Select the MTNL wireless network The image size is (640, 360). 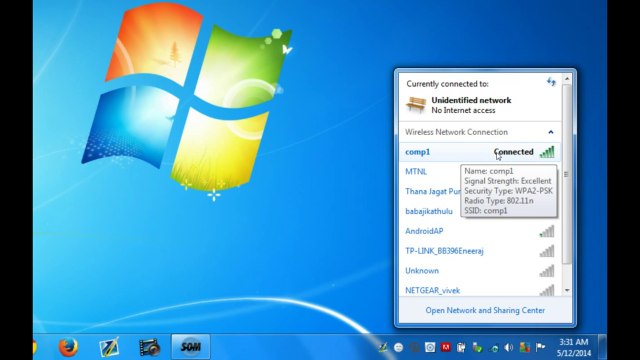pos(416,171)
